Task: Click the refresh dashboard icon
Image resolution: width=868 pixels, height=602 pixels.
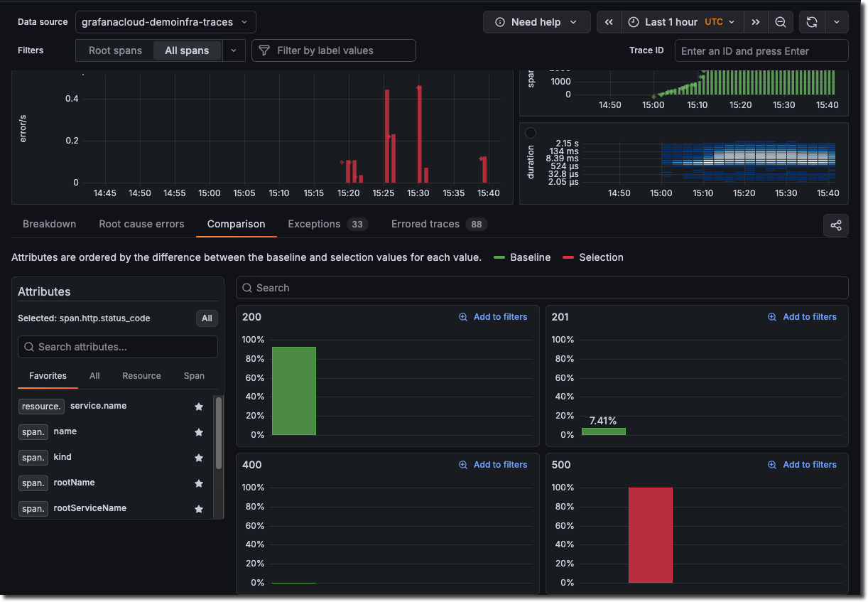Action: click(x=812, y=22)
